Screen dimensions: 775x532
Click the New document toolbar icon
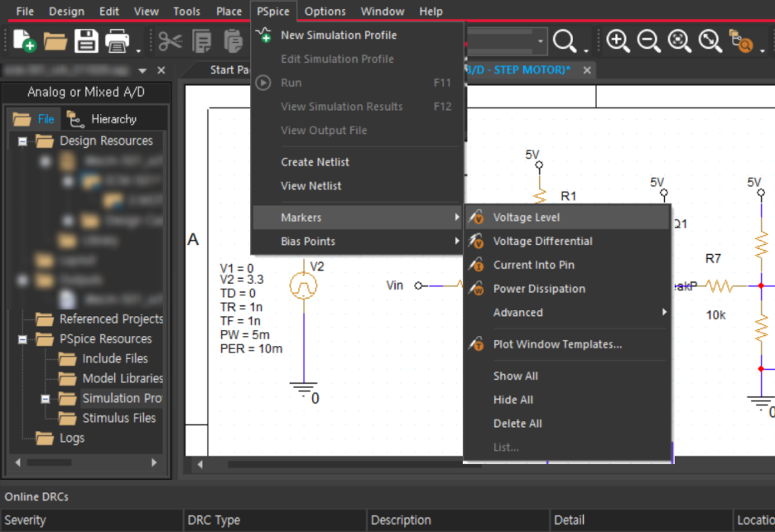pyautogui.click(x=24, y=41)
